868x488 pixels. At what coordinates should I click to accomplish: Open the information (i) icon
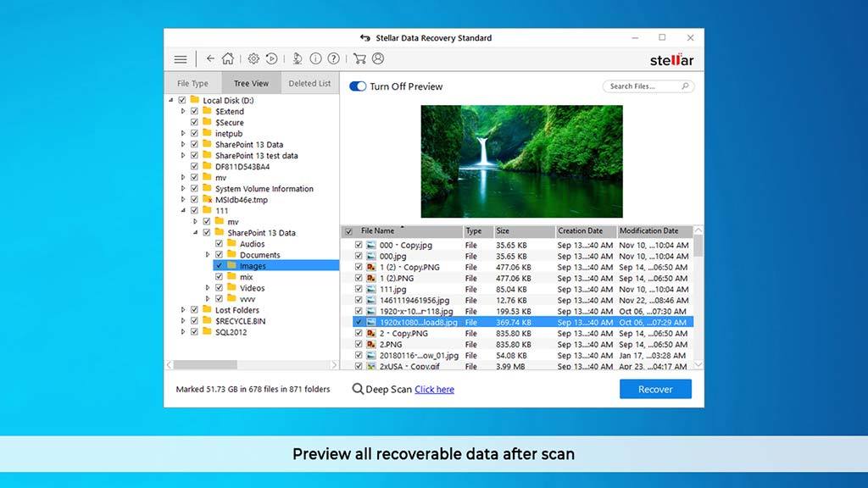[x=315, y=58]
